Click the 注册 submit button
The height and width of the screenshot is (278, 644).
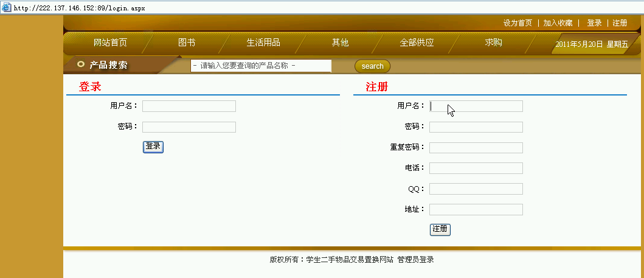pyautogui.click(x=440, y=229)
